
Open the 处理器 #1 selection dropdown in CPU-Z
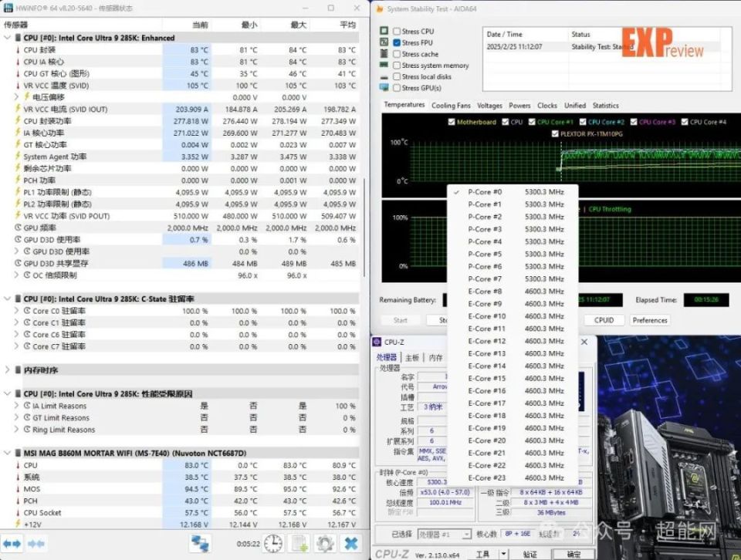pos(445,534)
